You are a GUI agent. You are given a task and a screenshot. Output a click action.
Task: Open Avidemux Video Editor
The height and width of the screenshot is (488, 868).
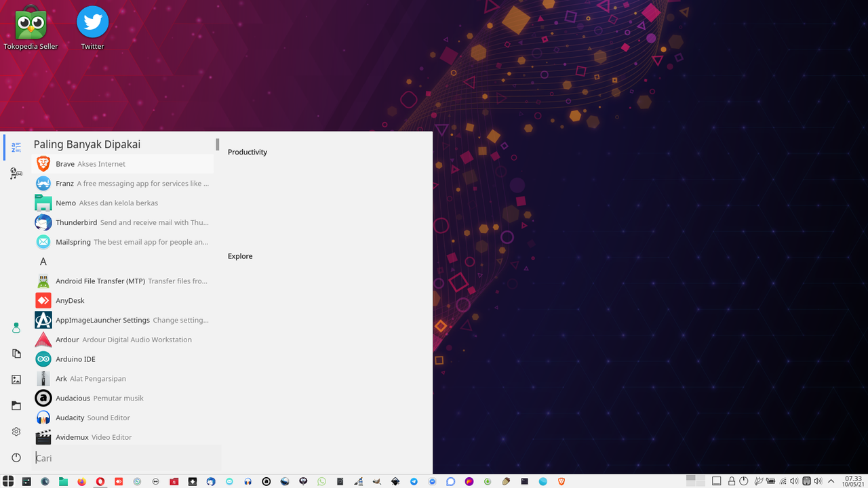tap(122, 437)
